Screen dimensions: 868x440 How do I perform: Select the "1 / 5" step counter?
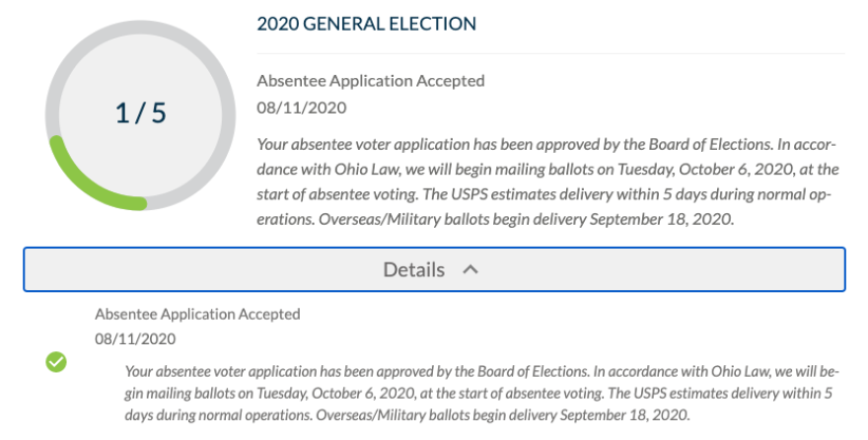tap(141, 113)
